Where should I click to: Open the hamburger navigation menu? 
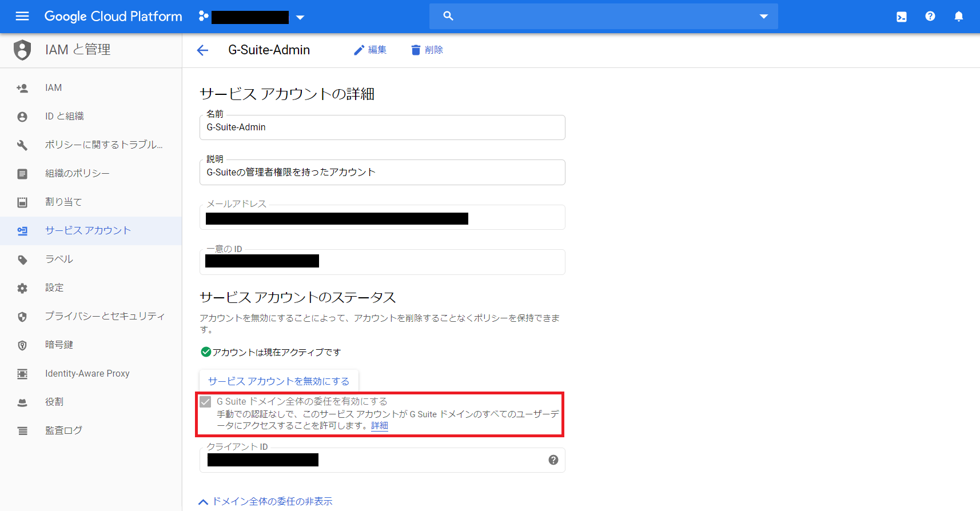pos(22,16)
